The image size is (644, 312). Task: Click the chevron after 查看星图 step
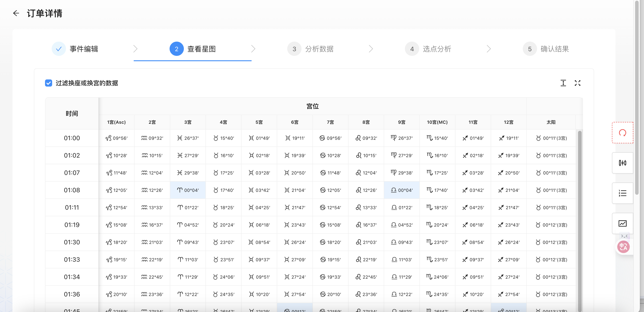pyautogui.click(x=253, y=49)
